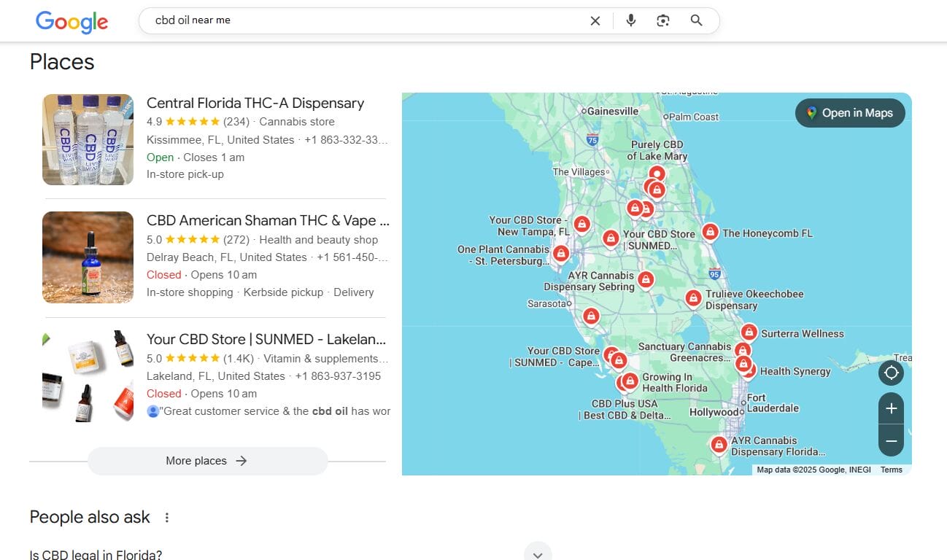Select the Purely CBD of Lake Mary marker
Image resolution: width=947 pixels, height=560 pixels.
(x=656, y=174)
